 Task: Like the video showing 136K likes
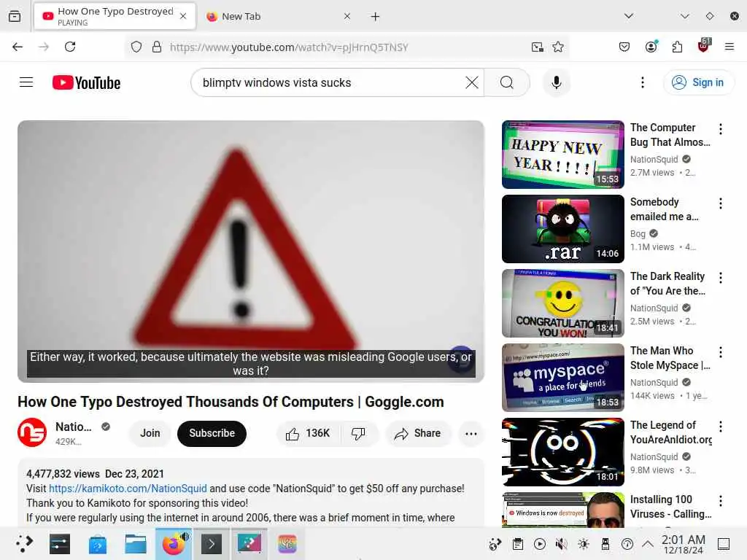click(x=308, y=433)
